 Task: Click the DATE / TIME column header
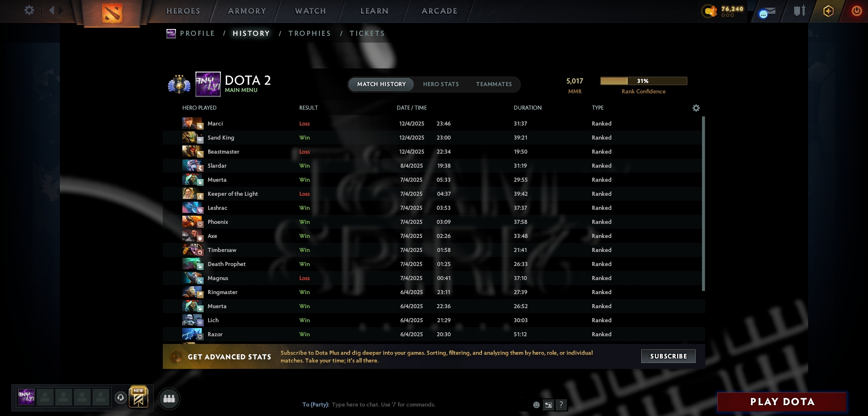[412, 108]
